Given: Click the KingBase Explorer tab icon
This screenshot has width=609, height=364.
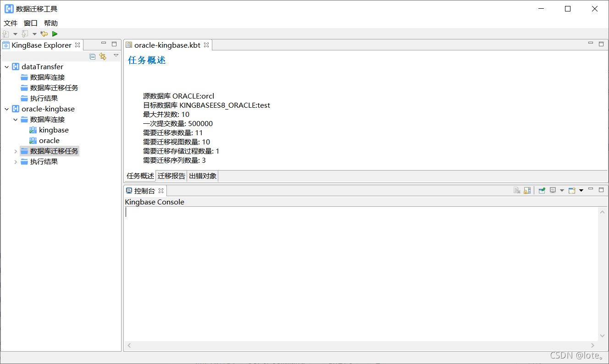Looking at the screenshot, I should (x=6, y=45).
